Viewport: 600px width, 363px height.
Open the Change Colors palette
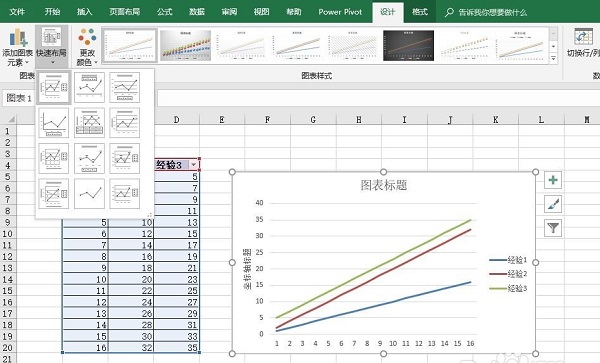87,47
